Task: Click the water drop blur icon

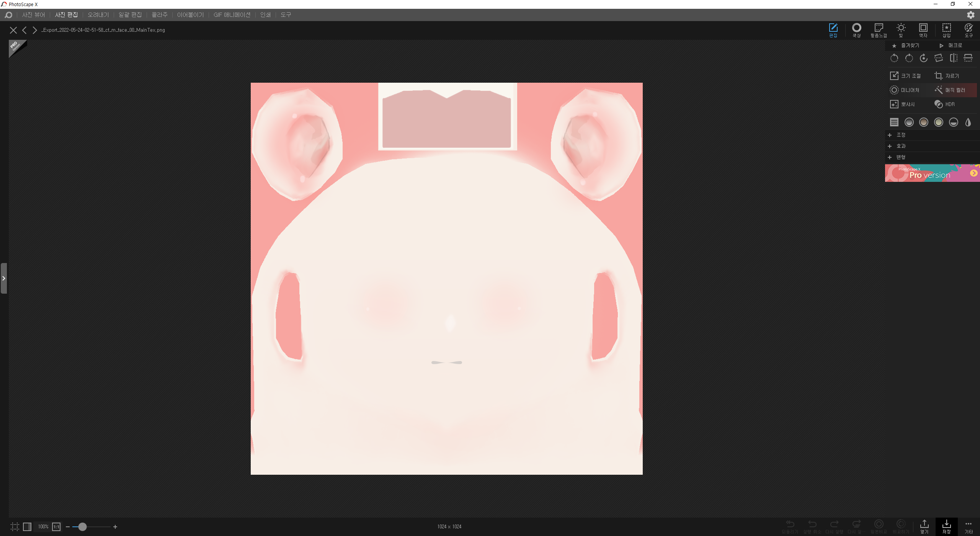Action: coord(968,122)
